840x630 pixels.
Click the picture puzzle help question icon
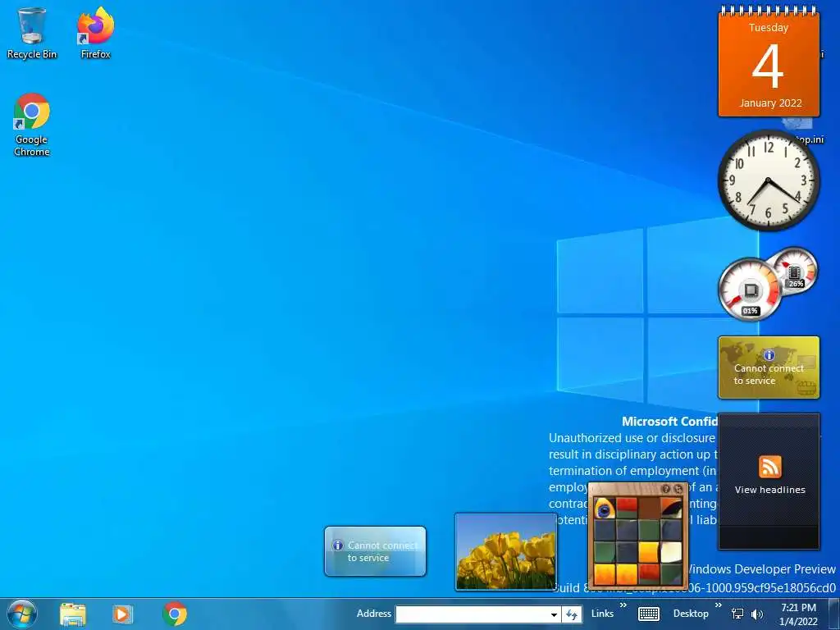coord(666,489)
